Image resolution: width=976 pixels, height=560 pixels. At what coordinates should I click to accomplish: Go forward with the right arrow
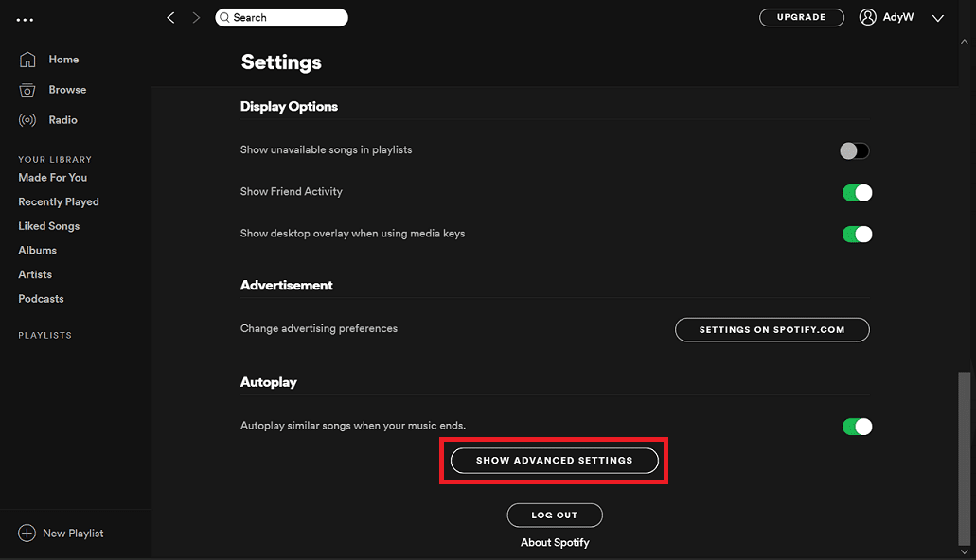coord(196,18)
